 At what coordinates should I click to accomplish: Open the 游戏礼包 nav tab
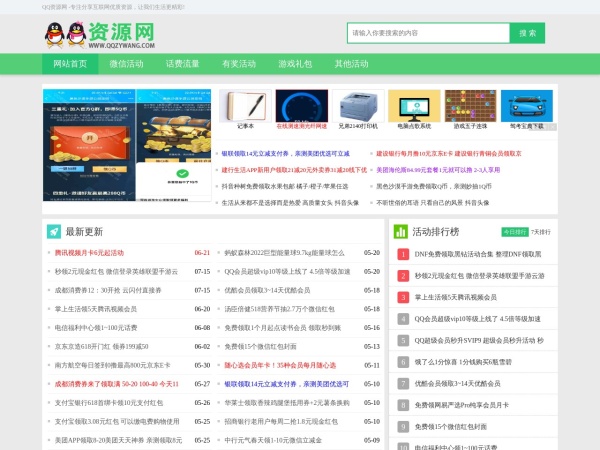pos(295,64)
